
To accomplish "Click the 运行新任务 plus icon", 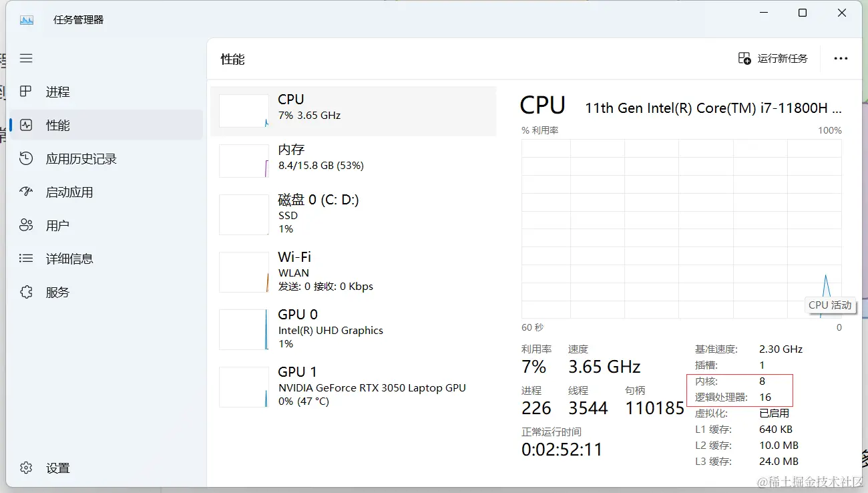I will (x=744, y=59).
